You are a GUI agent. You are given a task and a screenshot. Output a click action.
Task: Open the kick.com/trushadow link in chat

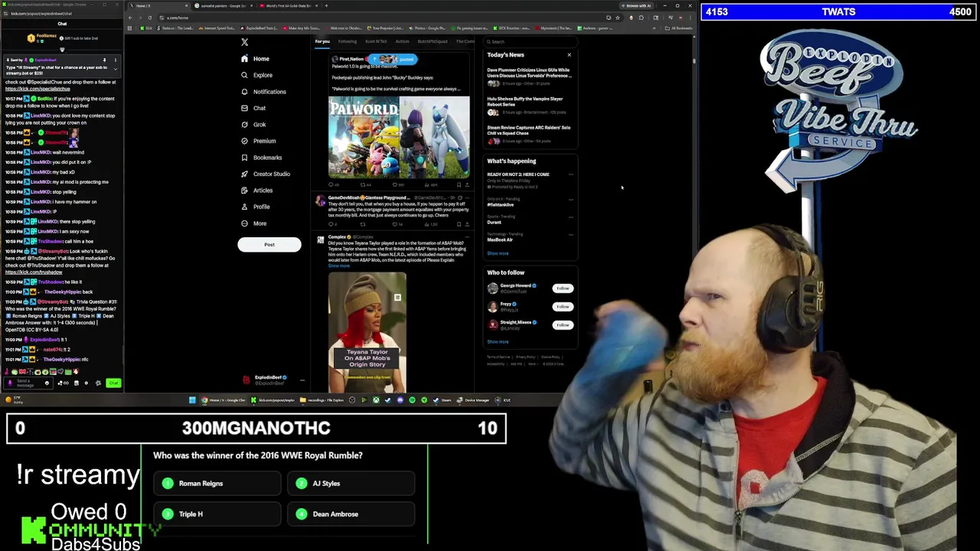(x=34, y=272)
